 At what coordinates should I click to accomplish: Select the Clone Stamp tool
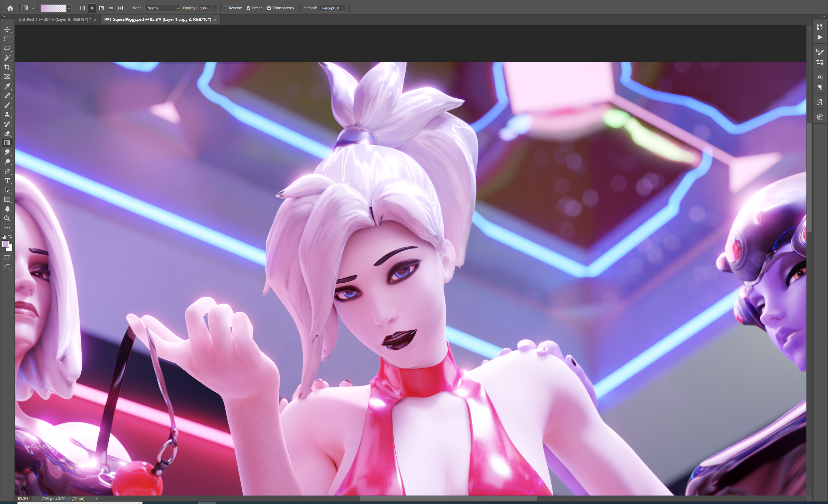tap(7, 115)
